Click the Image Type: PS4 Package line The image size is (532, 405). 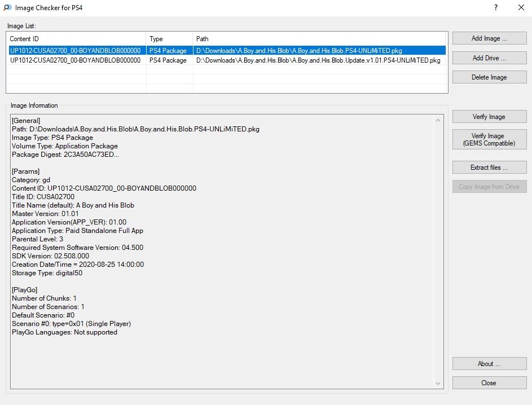pyautogui.click(x=52, y=138)
